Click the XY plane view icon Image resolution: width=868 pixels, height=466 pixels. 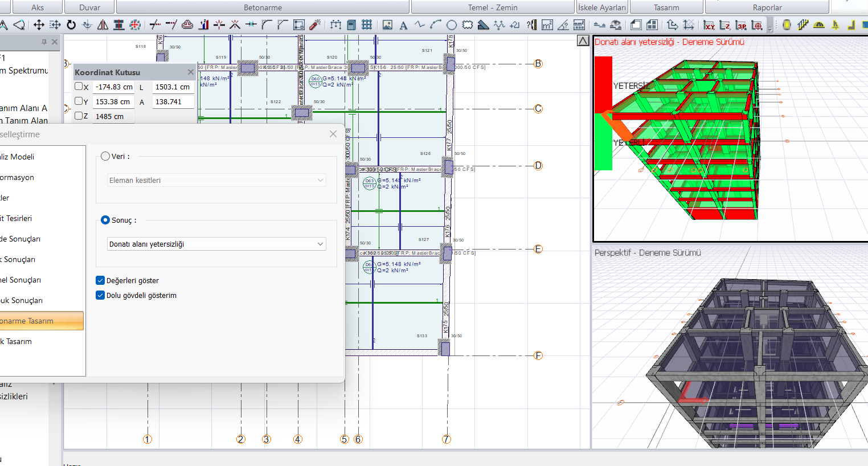[x=709, y=25]
